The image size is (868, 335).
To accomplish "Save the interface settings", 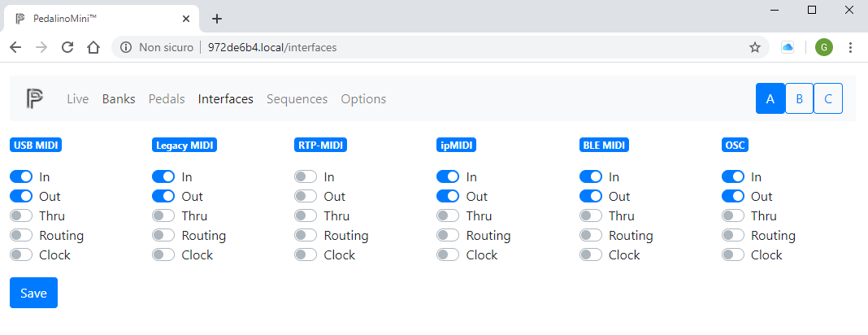I will 34,293.
